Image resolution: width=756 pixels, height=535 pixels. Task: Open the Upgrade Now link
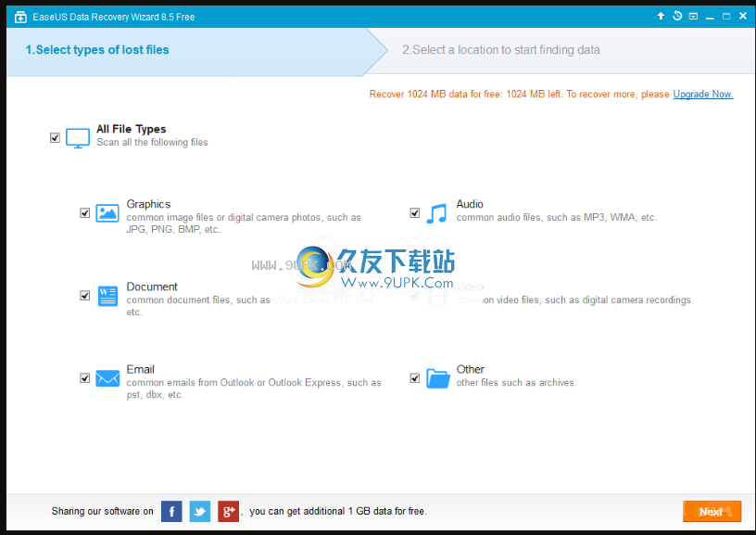coord(703,94)
